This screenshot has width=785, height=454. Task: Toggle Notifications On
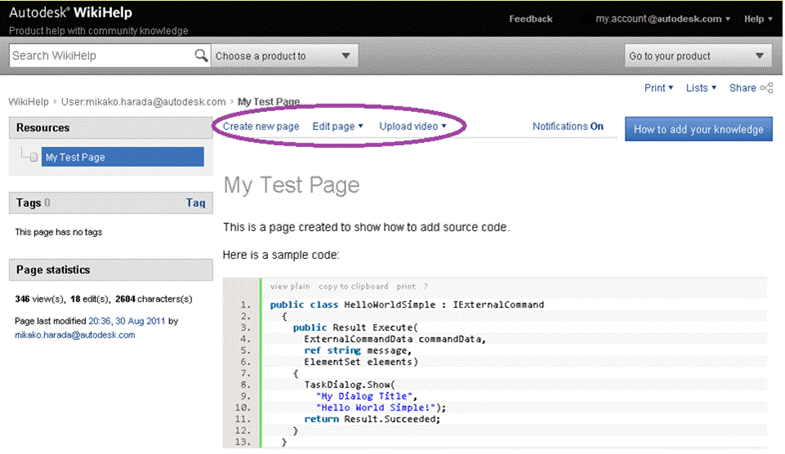coord(568,126)
